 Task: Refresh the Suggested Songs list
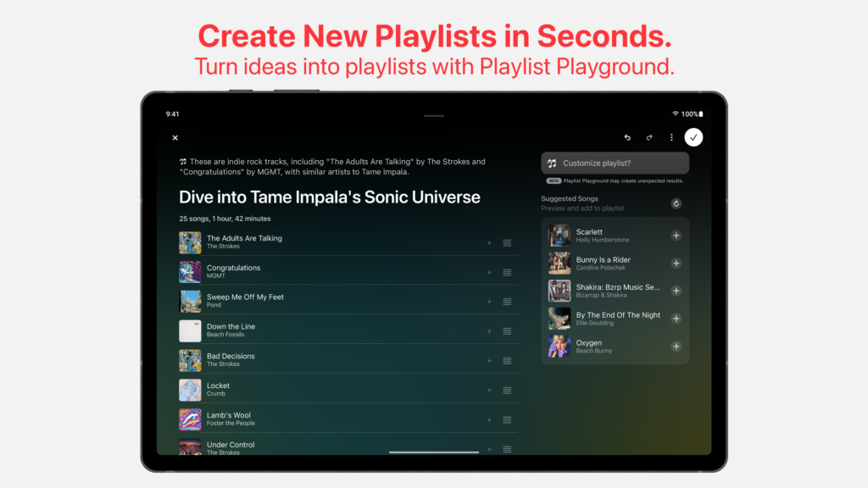click(676, 203)
